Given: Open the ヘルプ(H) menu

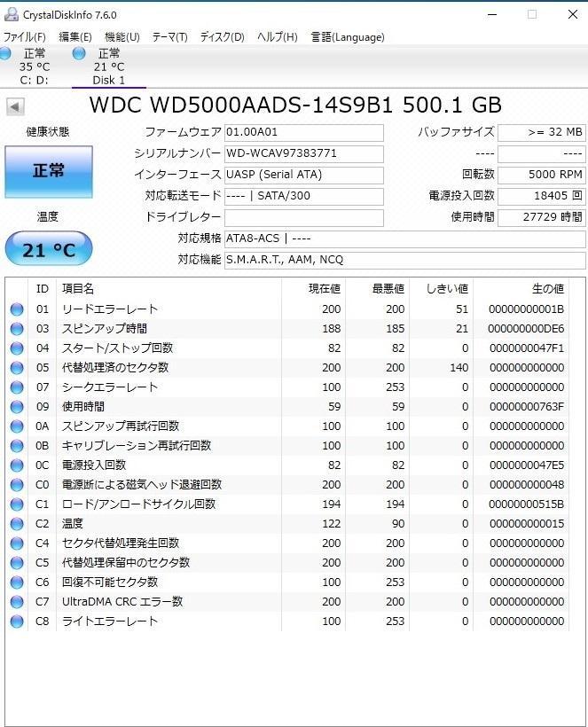Looking at the screenshot, I should 278,36.
